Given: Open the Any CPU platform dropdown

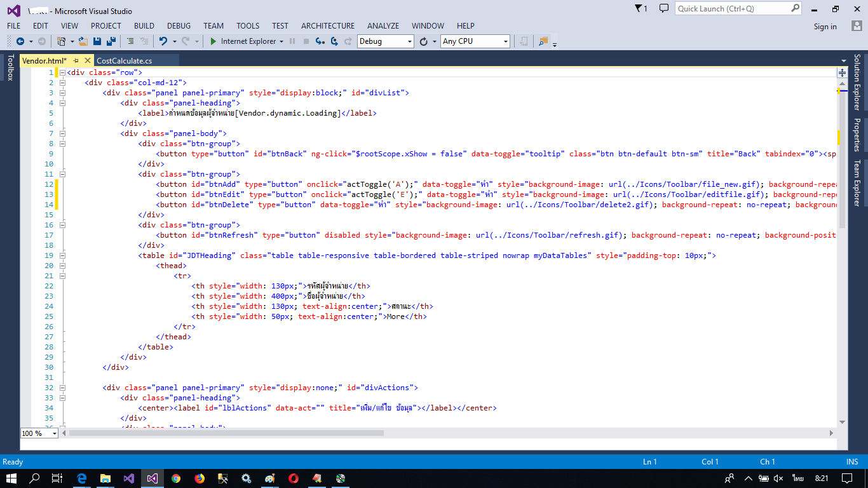Looking at the screenshot, I should click(476, 41).
